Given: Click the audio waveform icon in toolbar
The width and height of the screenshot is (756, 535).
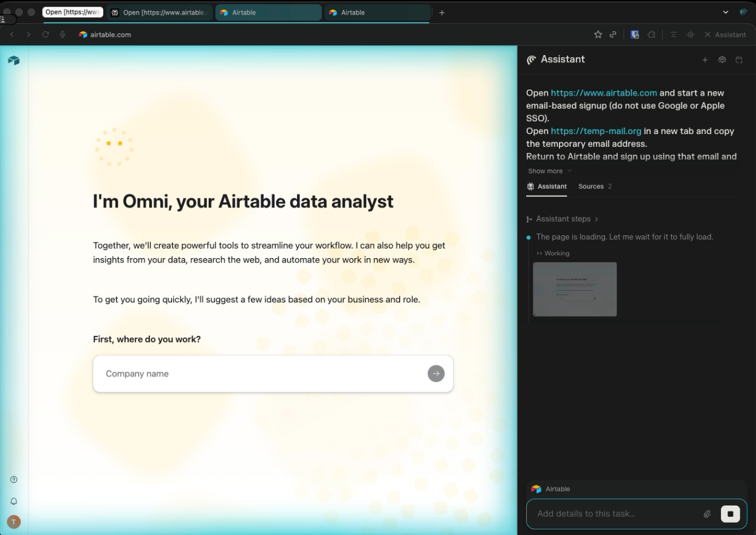Looking at the screenshot, I should [x=691, y=34].
